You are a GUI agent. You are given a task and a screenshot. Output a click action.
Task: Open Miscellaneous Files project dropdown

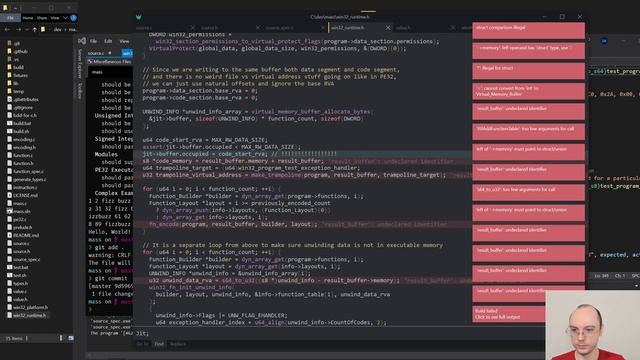(x=110, y=62)
